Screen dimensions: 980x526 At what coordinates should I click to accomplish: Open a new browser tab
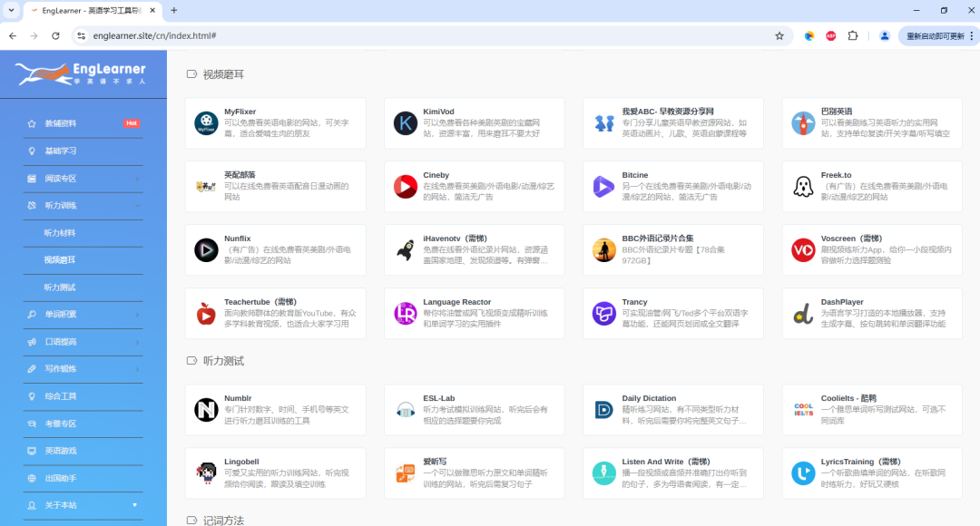click(x=173, y=10)
